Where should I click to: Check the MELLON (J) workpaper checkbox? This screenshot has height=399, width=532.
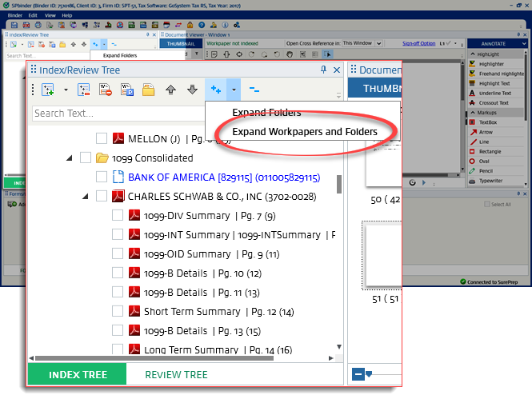(102, 138)
